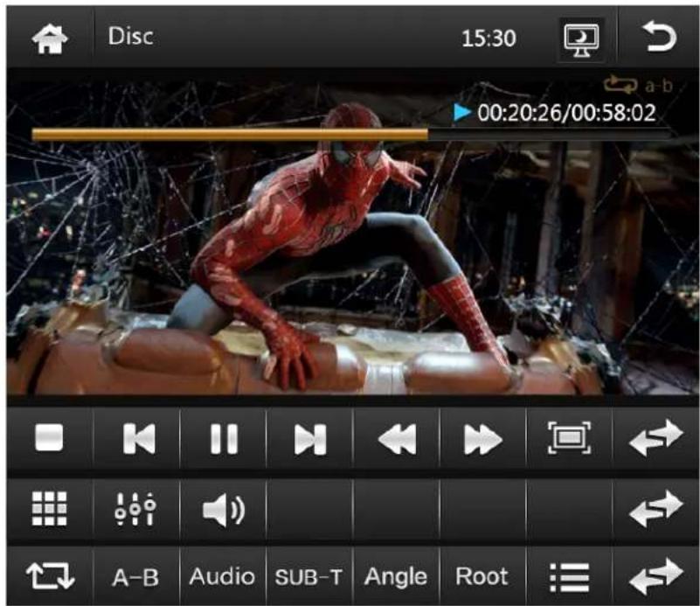700x606 pixels.
Task: Skip to the next chapter
Action: click(310, 440)
